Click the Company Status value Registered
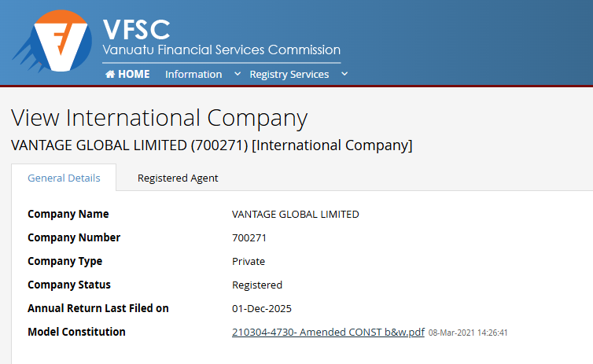This screenshot has height=364, width=593. point(257,285)
